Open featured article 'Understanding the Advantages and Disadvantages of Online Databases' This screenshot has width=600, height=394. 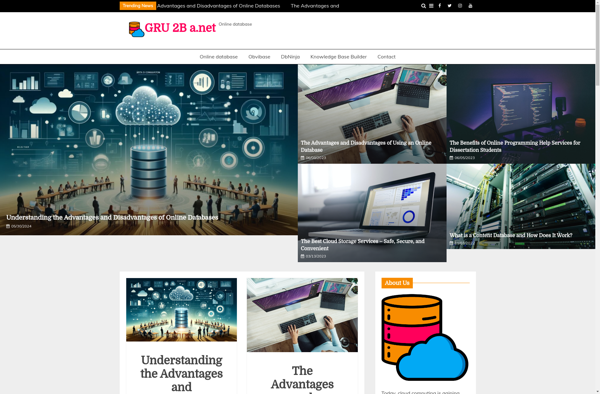pos(112,217)
